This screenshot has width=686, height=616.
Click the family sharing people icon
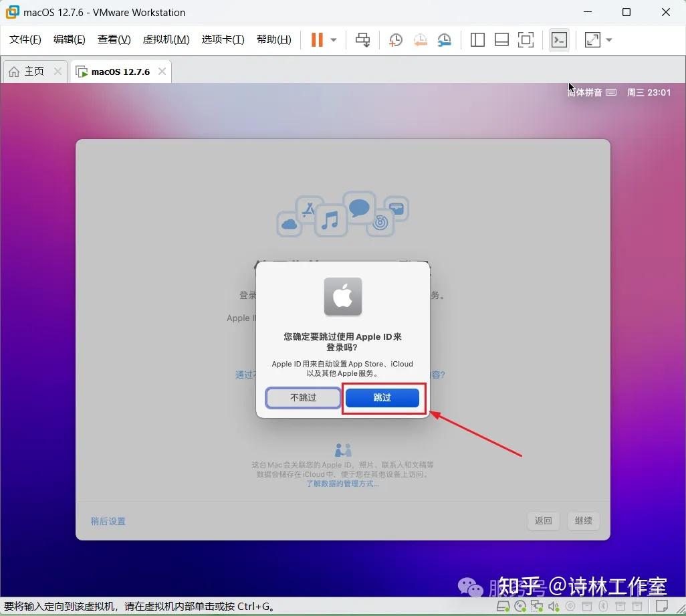343,450
